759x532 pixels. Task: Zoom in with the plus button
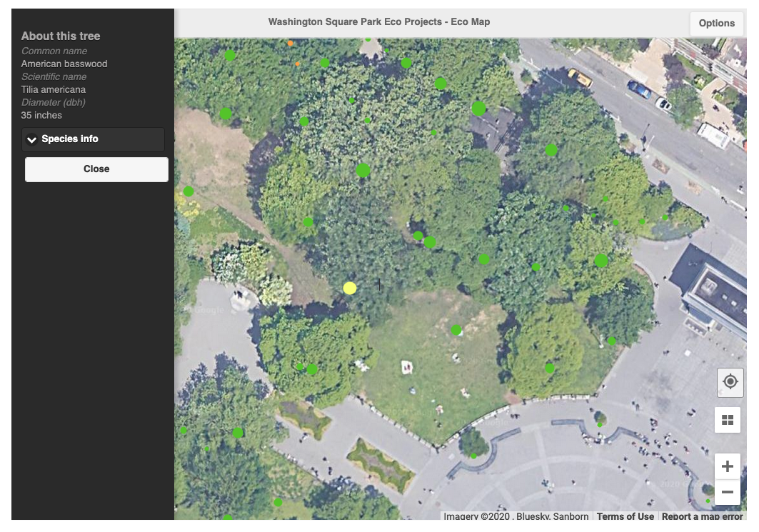pyautogui.click(x=727, y=466)
